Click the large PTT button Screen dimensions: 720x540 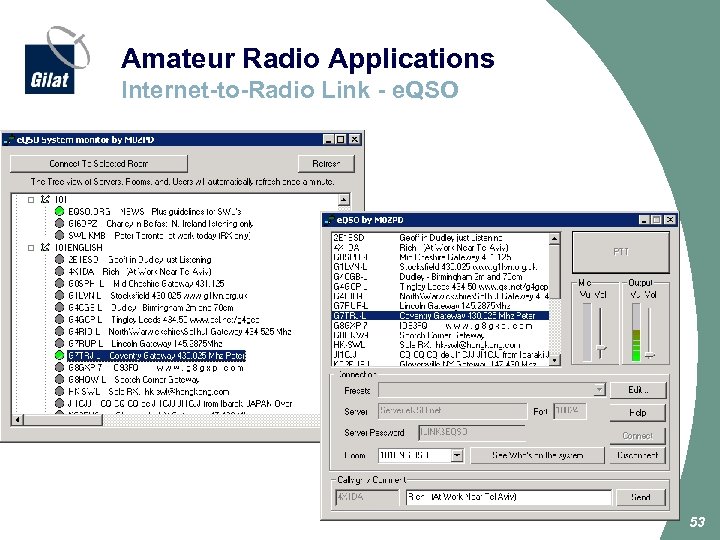pyautogui.click(x=620, y=252)
